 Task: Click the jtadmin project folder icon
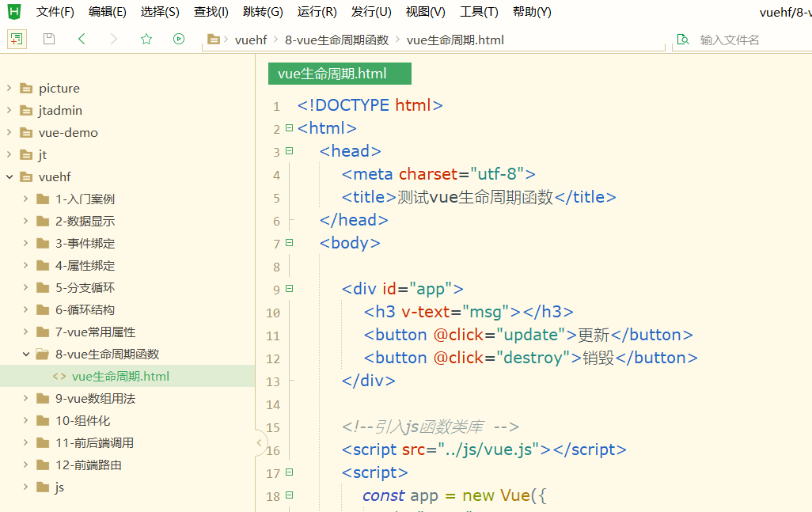click(26, 111)
